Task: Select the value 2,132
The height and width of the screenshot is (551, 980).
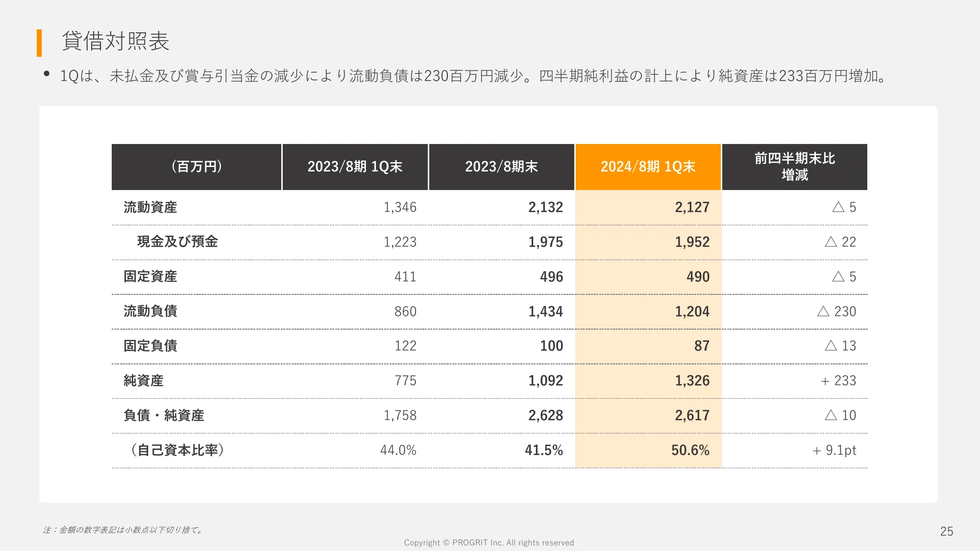Action: coord(545,207)
